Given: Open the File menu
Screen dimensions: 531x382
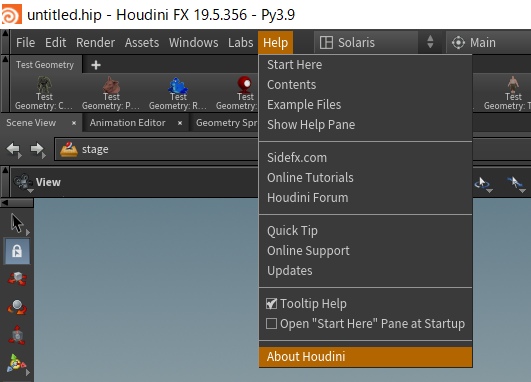Looking at the screenshot, I should 25,43.
